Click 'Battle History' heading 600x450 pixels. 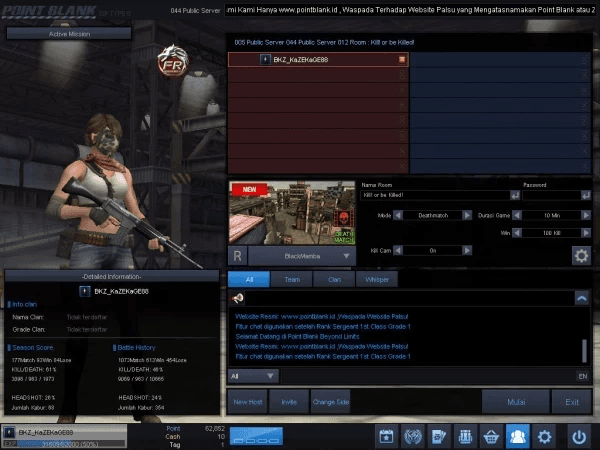coord(136,347)
